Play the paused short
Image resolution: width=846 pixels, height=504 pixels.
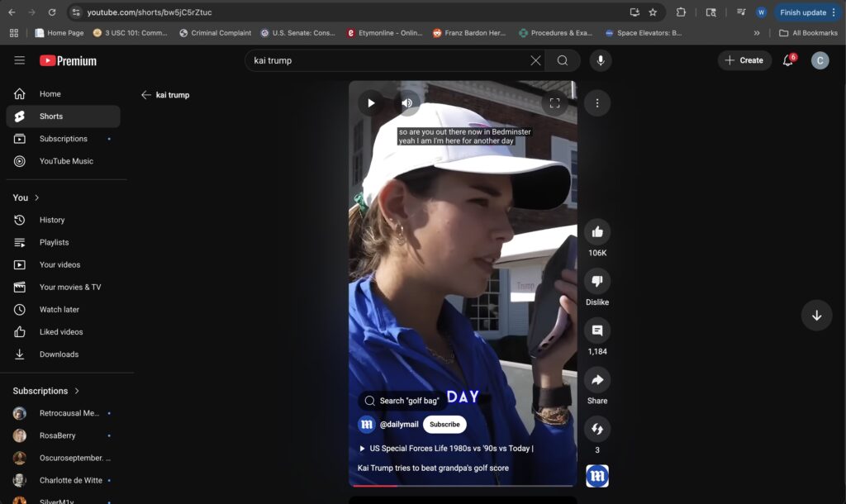point(371,103)
